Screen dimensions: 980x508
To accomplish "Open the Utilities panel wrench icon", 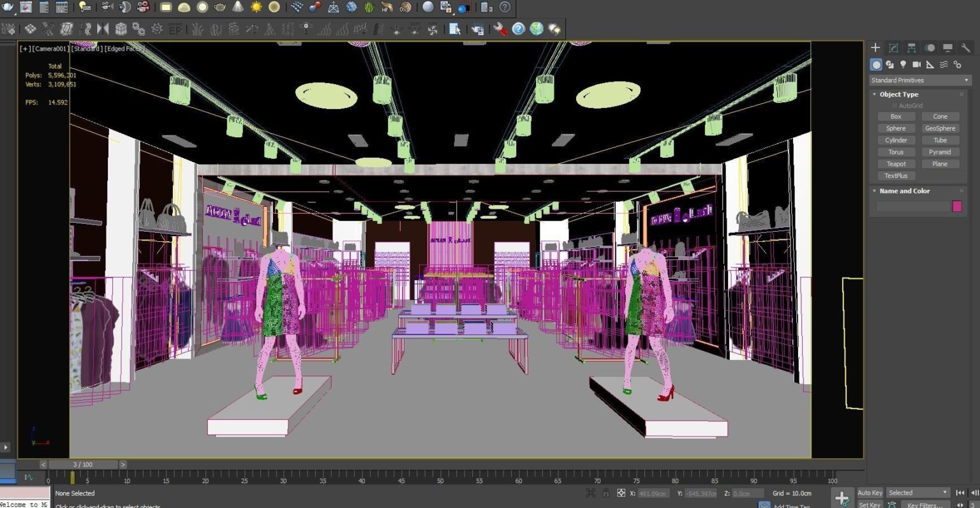I will click(965, 47).
